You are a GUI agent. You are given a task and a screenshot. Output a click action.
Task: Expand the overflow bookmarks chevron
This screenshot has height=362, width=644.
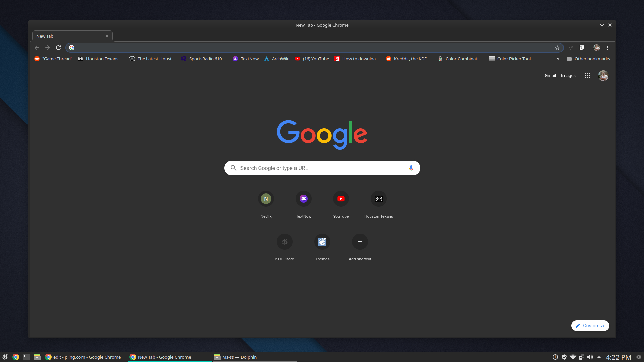click(558, 59)
